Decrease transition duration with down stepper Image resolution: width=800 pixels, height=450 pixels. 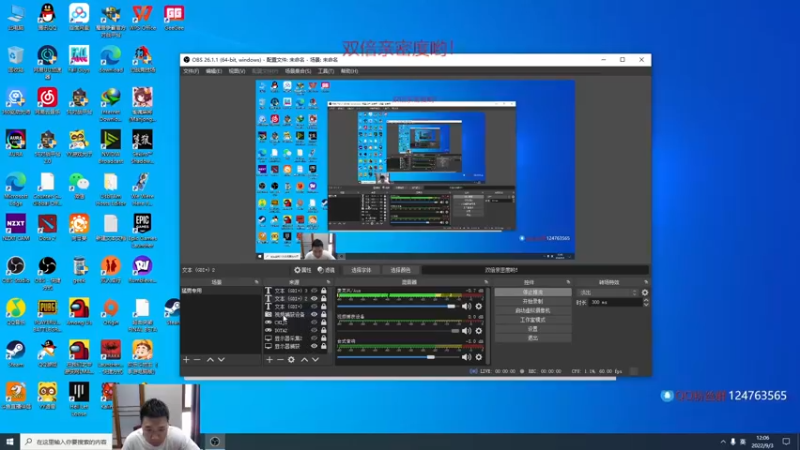coord(646,305)
